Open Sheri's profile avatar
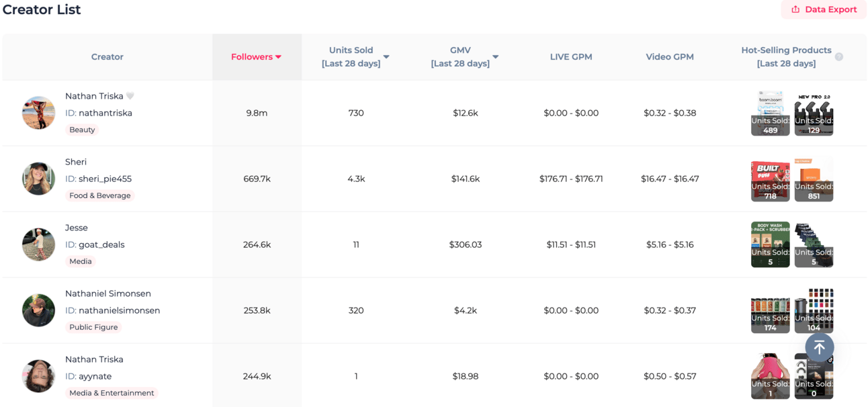868x407 pixels. click(x=38, y=179)
